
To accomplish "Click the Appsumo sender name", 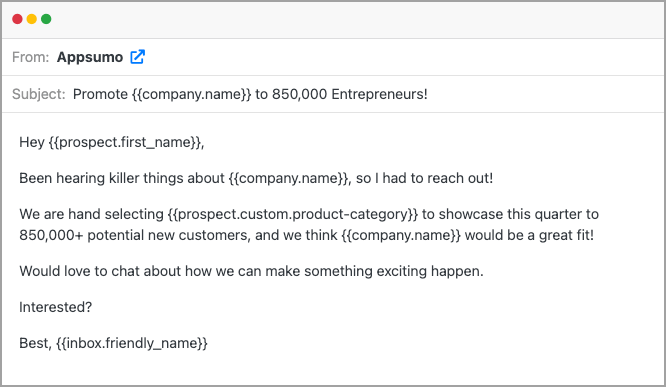I will pyautogui.click(x=90, y=57).
